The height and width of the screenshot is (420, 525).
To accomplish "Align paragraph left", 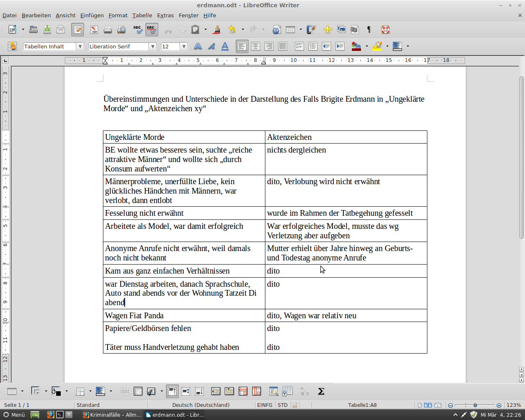I will (x=242, y=46).
